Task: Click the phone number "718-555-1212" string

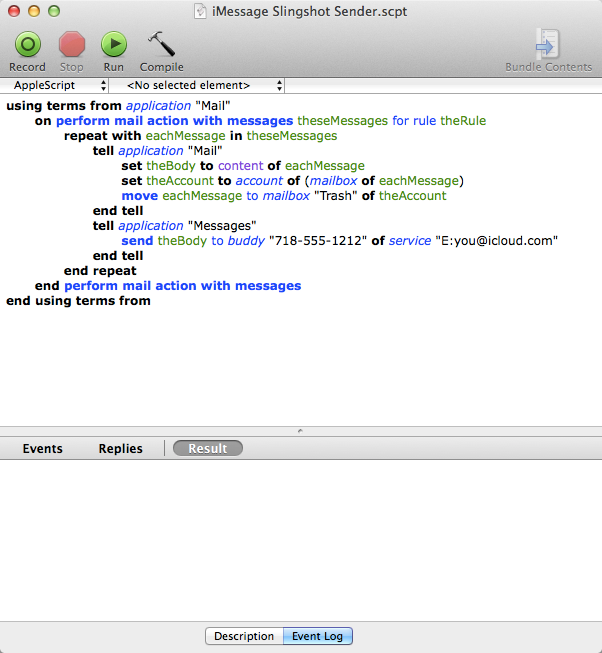Action: pos(318,241)
